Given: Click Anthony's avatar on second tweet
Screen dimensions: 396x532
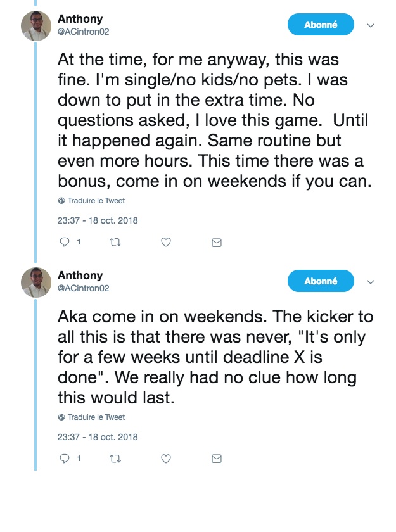Looking at the screenshot, I should tap(36, 282).
